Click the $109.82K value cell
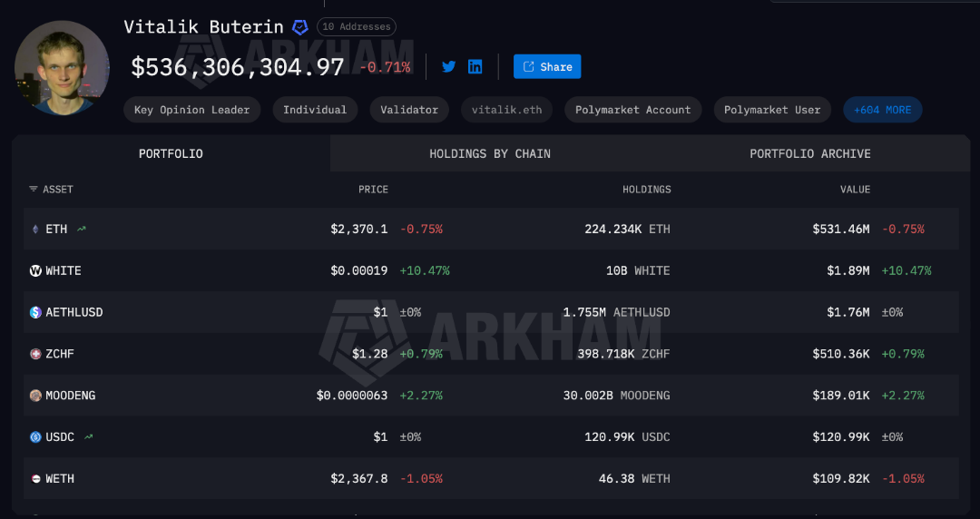 click(840, 478)
